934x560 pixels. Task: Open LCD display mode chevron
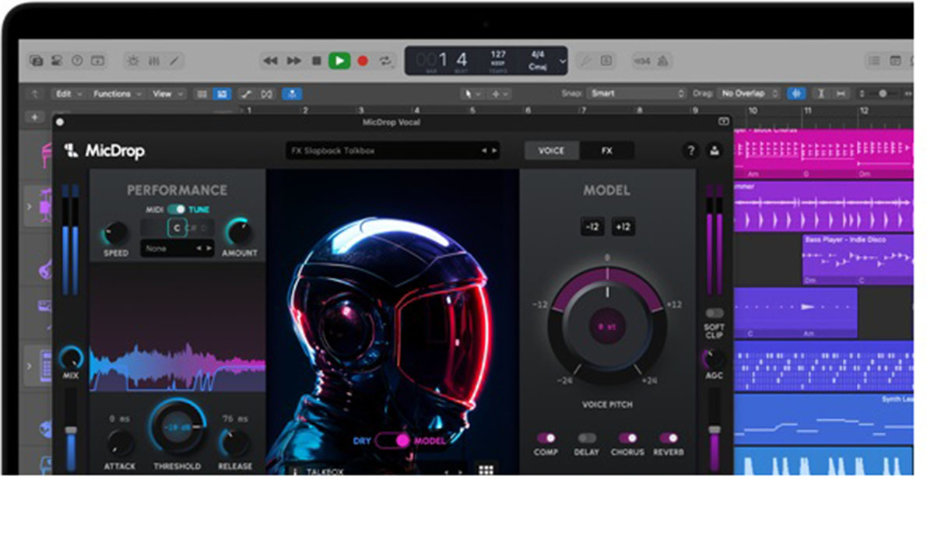click(563, 61)
